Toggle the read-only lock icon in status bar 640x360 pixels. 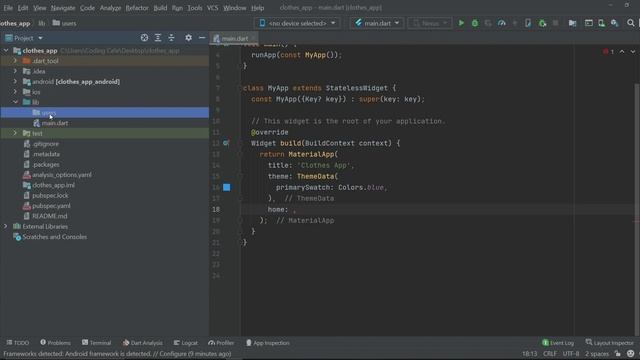point(618,354)
